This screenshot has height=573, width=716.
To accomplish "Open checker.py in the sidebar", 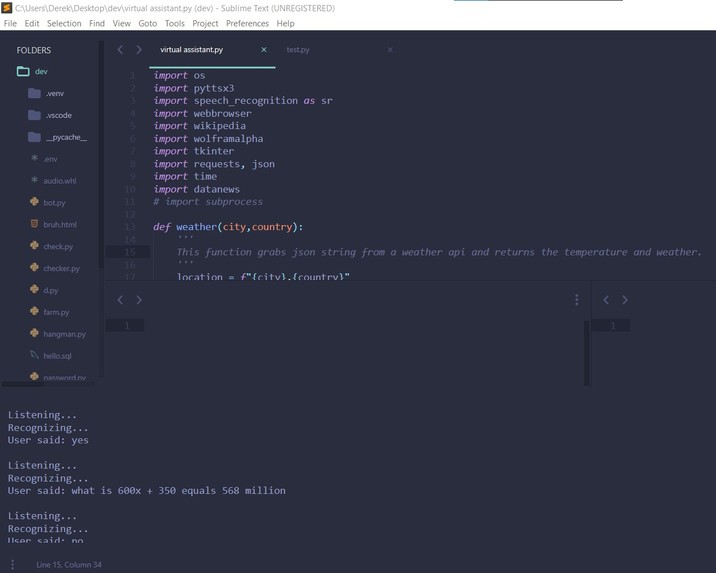I will (61, 268).
